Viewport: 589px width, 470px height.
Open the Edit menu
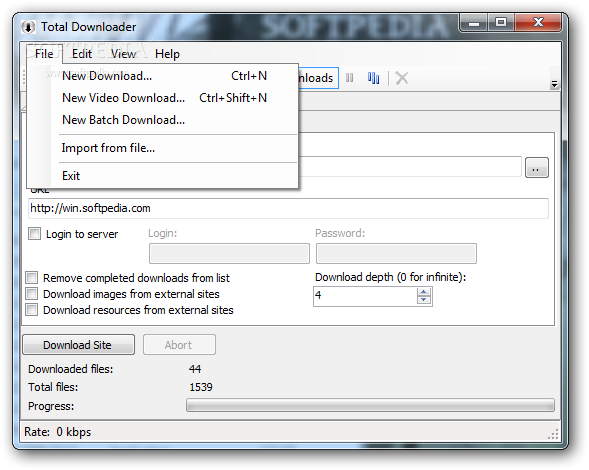pyautogui.click(x=82, y=54)
